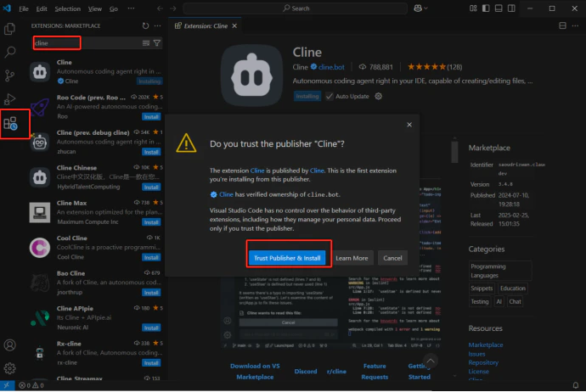This screenshot has height=392, width=586.
Task: Install Cline (prev. debug cline) extension
Action: point(151,152)
